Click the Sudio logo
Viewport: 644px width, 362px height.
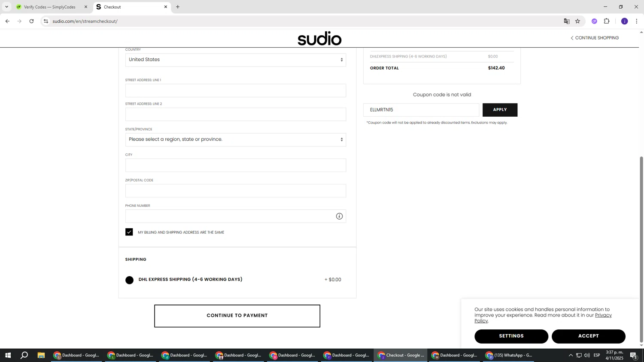click(319, 38)
